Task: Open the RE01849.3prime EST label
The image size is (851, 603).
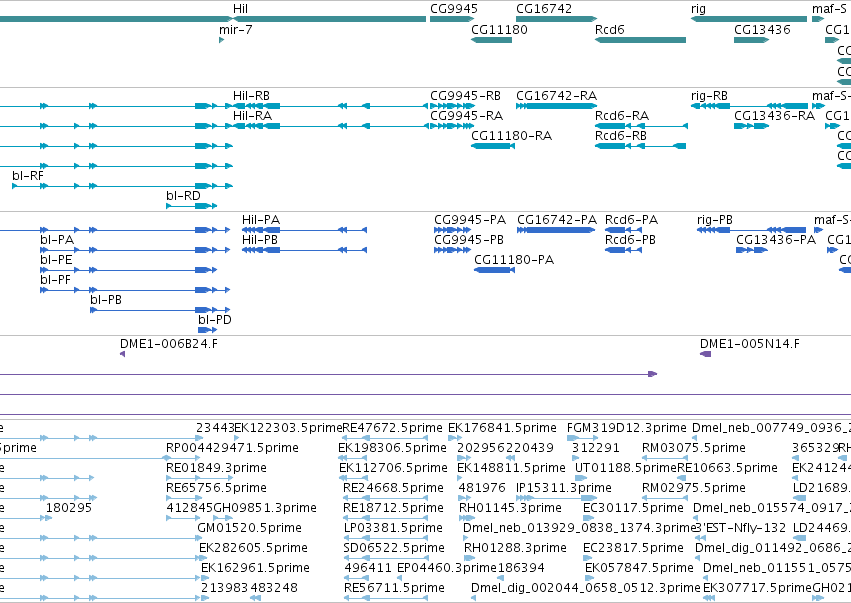Action: click(217, 468)
